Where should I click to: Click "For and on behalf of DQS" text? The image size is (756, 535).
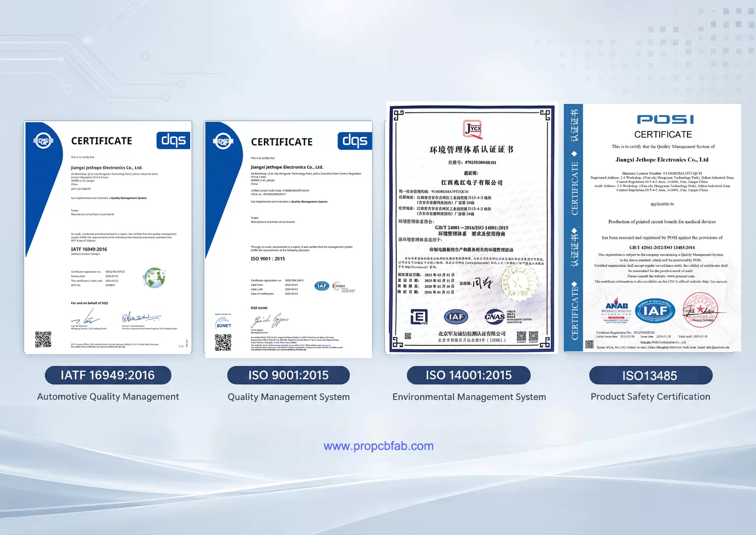[89, 303]
